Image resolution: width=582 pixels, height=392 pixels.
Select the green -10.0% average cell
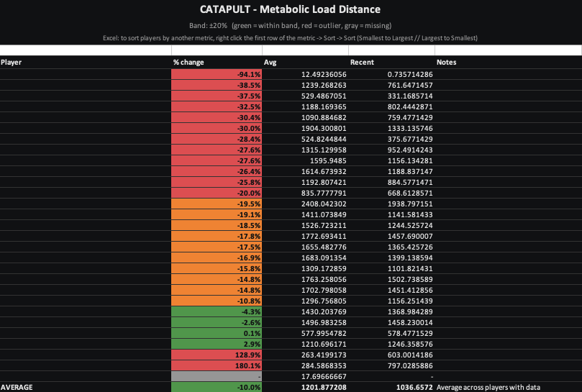click(217, 387)
